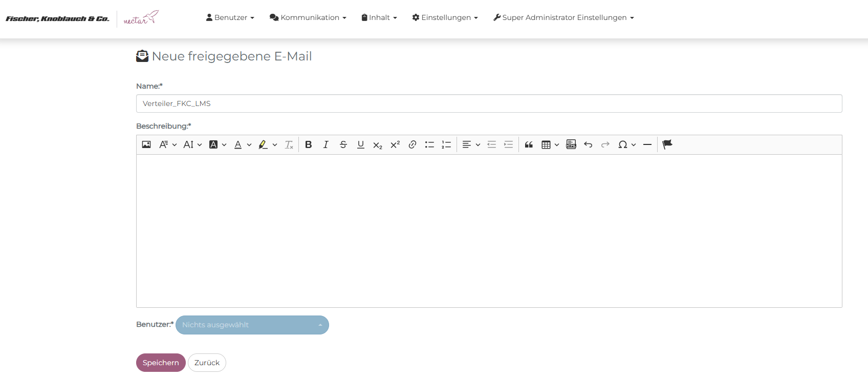Toggle italic formatting
Viewport: 868px width, 378px height.
(x=325, y=145)
